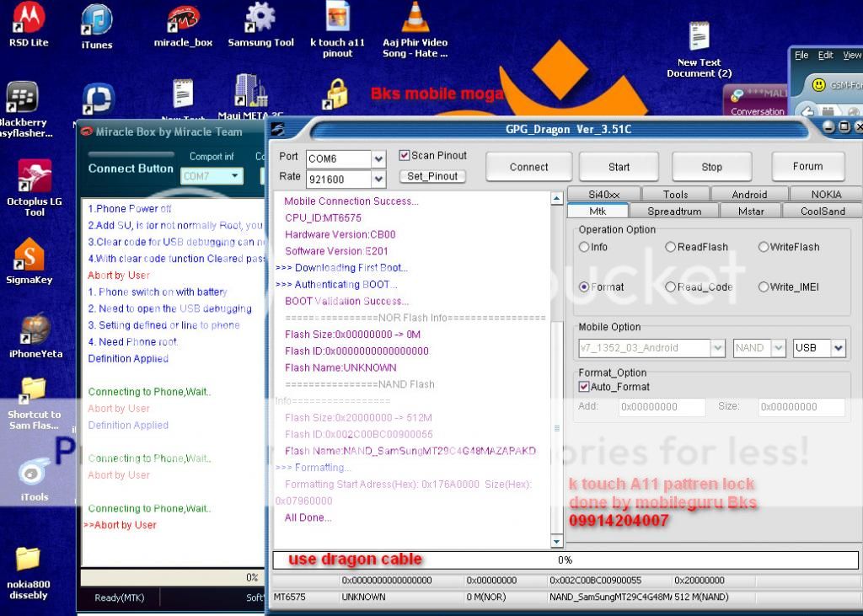Switch to the CoolSand tab
The image size is (863, 616).
coord(823,211)
